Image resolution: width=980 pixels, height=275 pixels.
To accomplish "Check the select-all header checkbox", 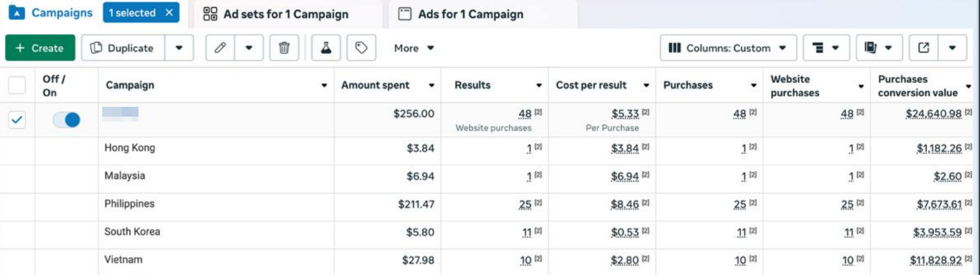I will click(x=17, y=85).
